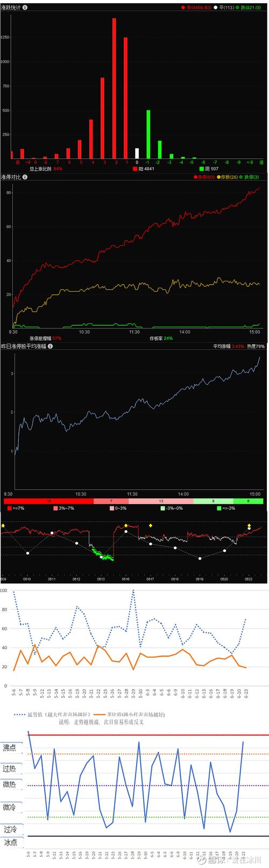Click the 菜比值 orange-line legend entry
This screenshot has width=269, height=868.
point(129,715)
